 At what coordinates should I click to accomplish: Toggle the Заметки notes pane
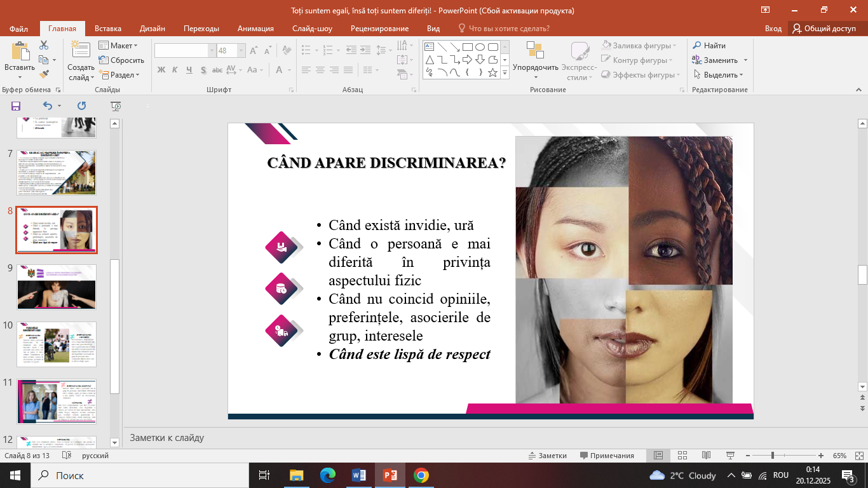pyautogui.click(x=547, y=456)
